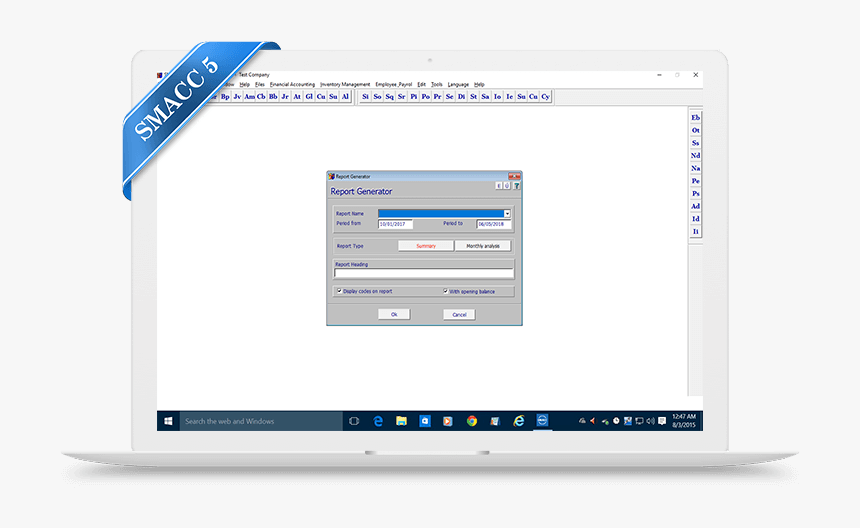Viewport: 860px width, 528px height.
Task: Click the Id icon in right sidebar
Action: pyautogui.click(x=695, y=219)
